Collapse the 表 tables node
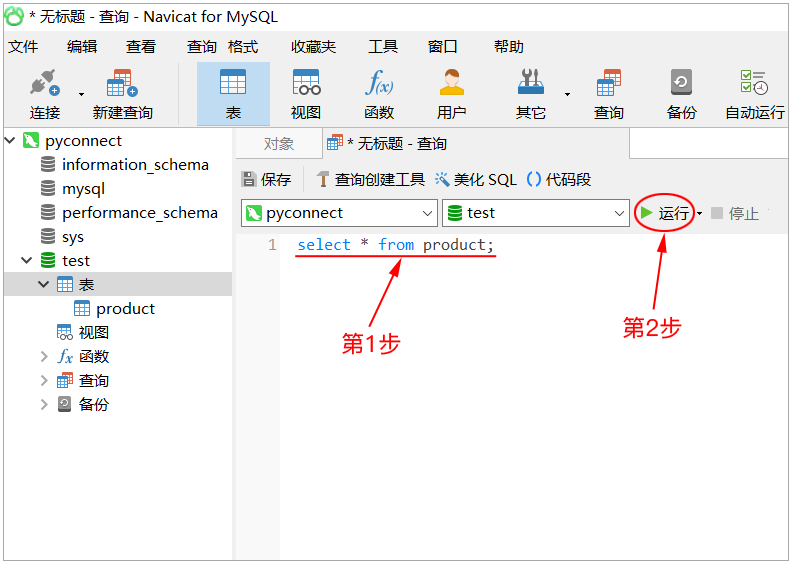The image size is (792, 563). pyautogui.click(x=44, y=284)
